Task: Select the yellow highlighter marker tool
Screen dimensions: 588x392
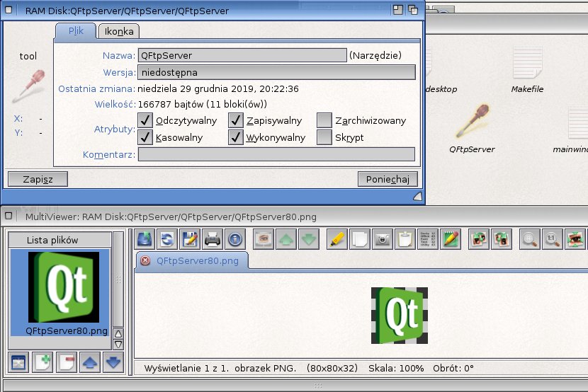Action: (337, 239)
